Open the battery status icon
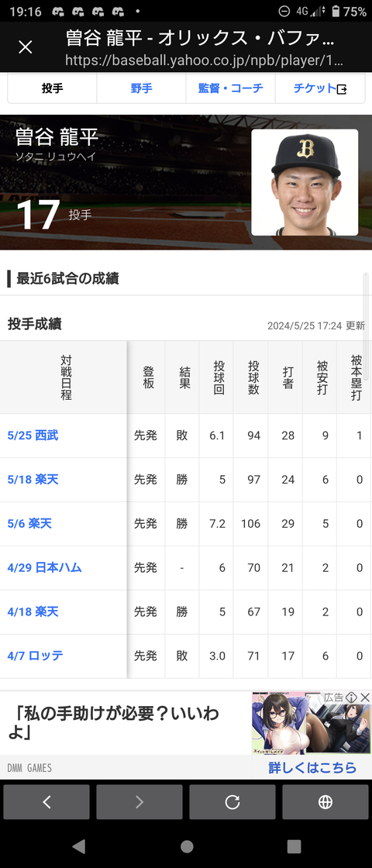This screenshot has height=868, width=372. coord(336,11)
